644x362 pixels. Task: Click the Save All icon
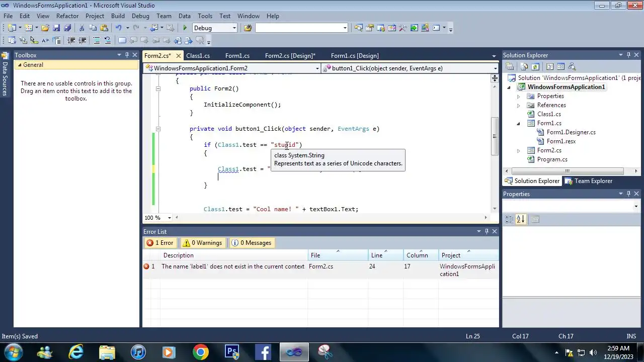[67, 28]
